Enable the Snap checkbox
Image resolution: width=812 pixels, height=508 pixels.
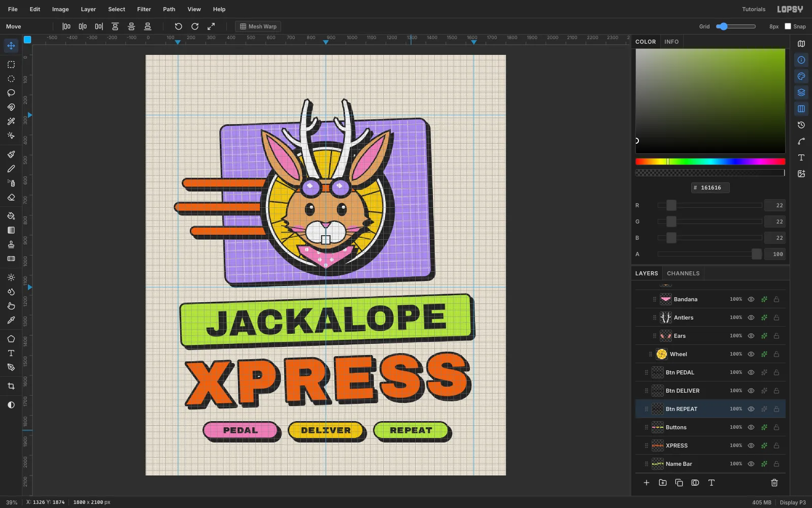[788, 26]
